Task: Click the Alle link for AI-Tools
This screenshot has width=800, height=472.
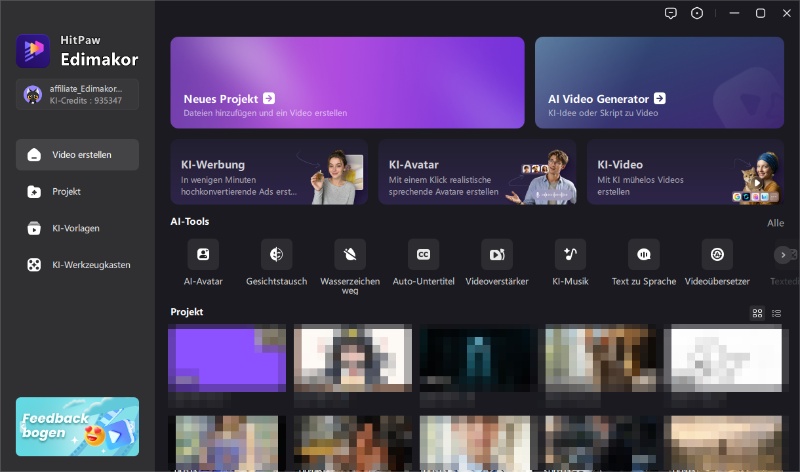Action: [775, 223]
